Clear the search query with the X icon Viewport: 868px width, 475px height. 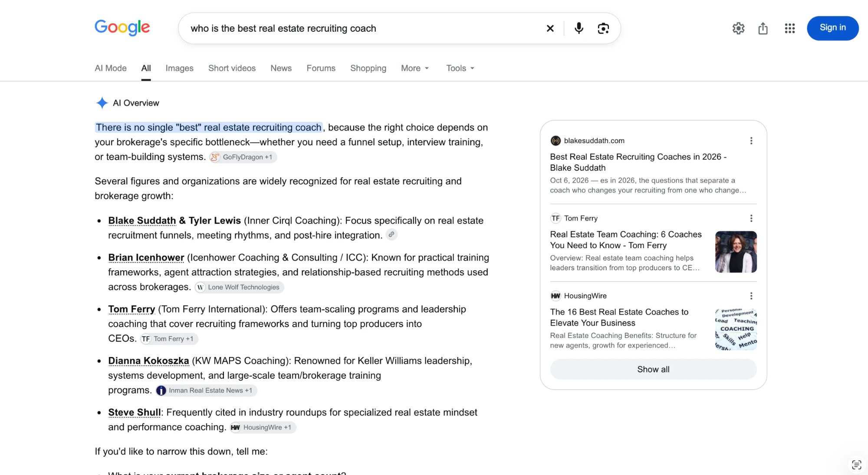point(550,28)
